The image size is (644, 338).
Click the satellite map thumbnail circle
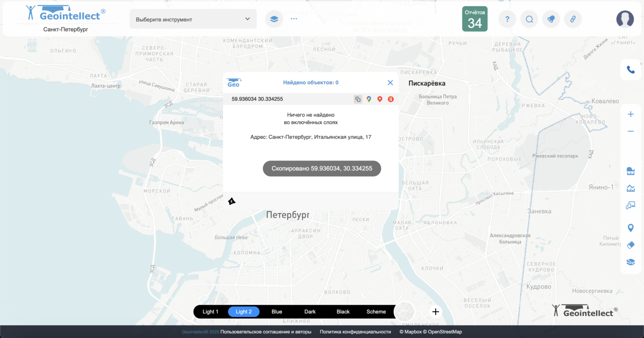coord(404,312)
